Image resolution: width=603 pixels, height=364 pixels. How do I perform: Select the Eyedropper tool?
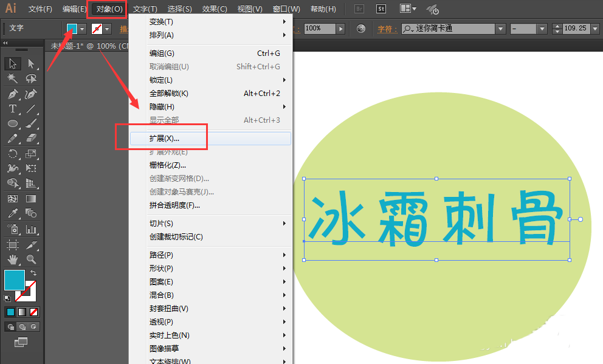pyautogui.click(x=13, y=213)
